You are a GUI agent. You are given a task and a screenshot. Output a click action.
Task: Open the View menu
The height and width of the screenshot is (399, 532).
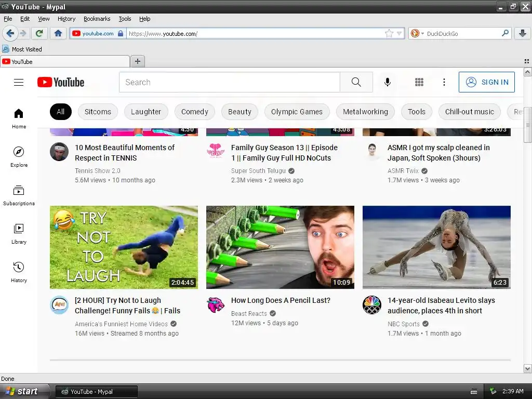tap(44, 19)
